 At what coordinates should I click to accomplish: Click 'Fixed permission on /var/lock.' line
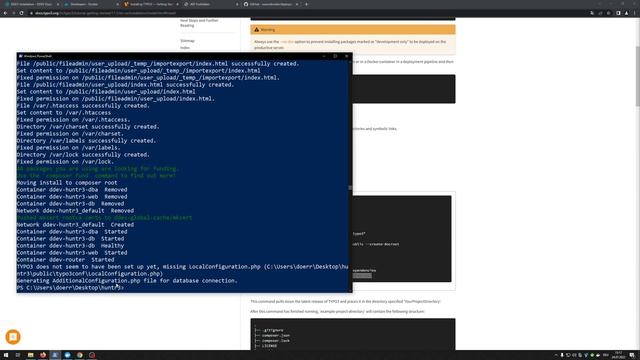[65, 162]
